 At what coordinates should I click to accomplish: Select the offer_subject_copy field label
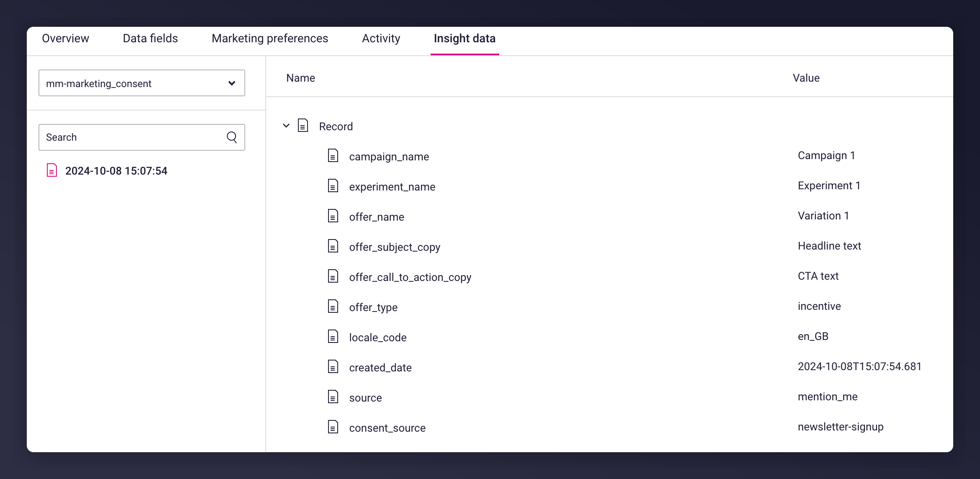[395, 247]
